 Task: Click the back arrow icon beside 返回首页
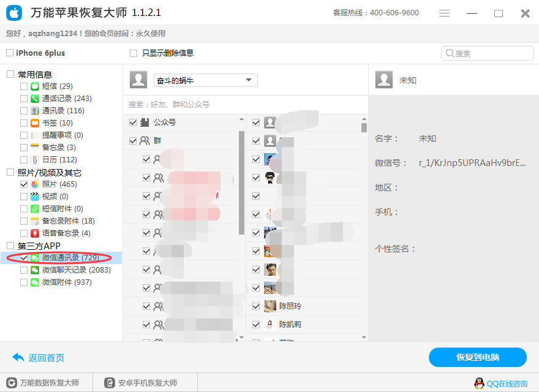pos(18,358)
